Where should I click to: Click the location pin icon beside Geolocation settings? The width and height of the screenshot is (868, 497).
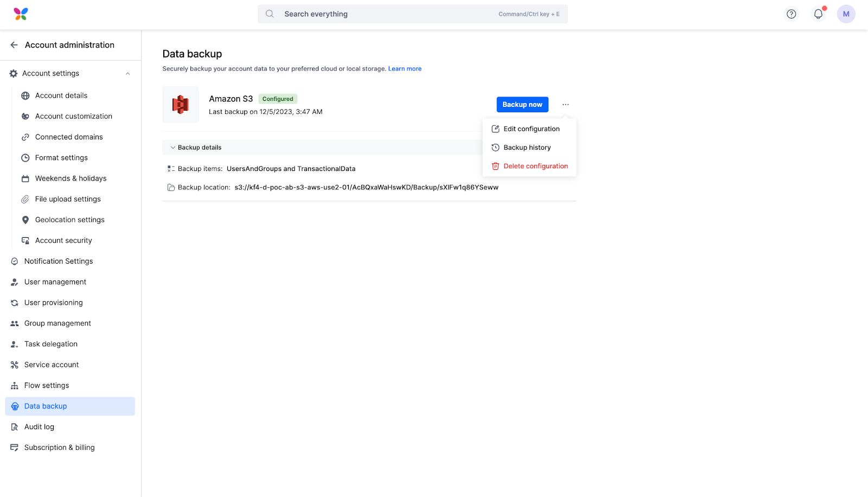tap(25, 220)
